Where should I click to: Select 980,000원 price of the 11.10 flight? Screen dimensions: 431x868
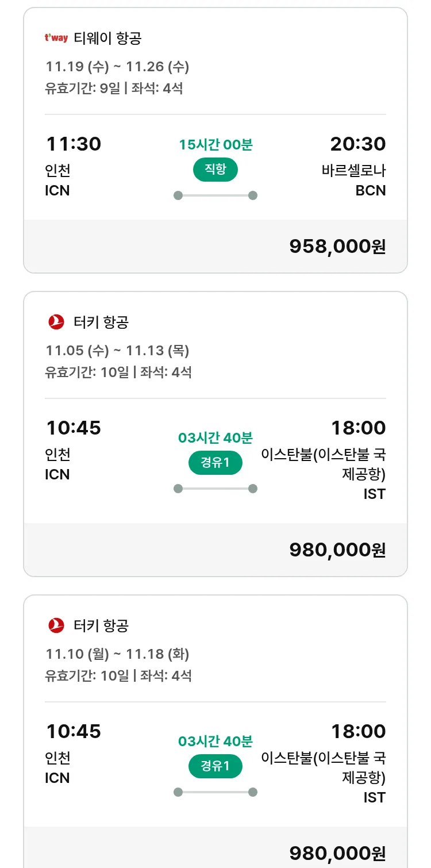tap(337, 854)
